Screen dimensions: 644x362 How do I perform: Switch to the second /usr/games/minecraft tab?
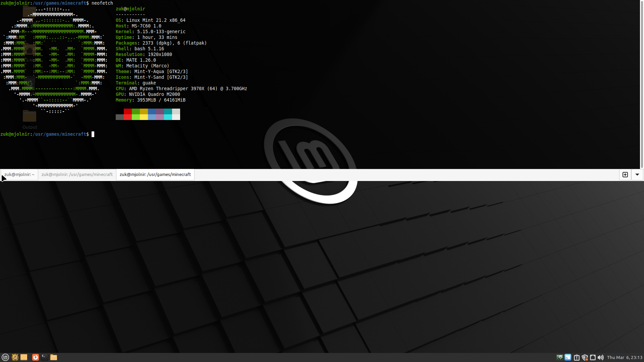point(77,175)
